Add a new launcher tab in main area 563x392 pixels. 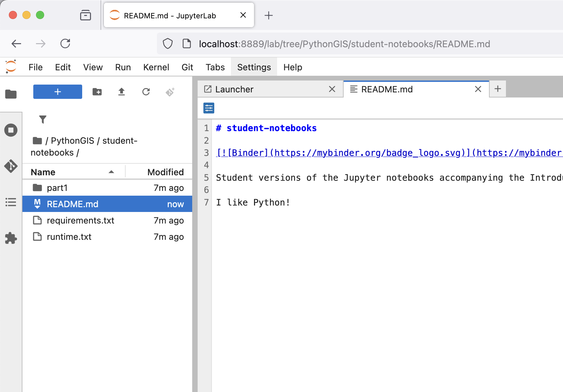498,89
